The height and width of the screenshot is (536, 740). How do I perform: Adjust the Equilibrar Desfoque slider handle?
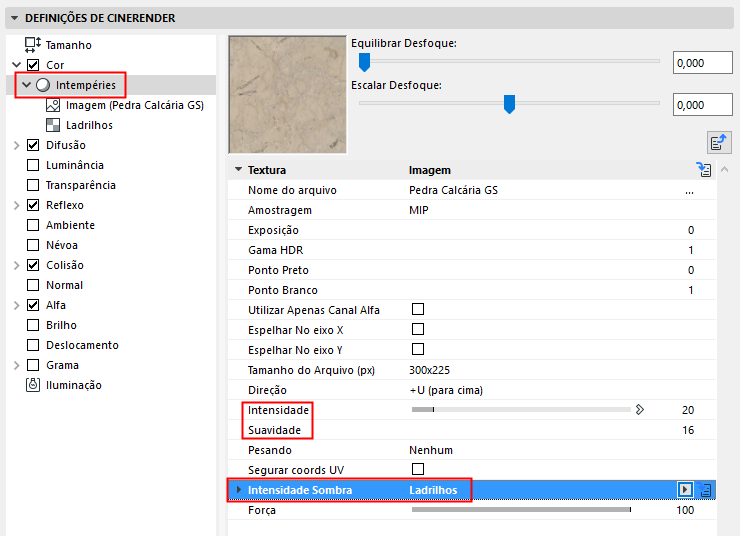(x=364, y=62)
